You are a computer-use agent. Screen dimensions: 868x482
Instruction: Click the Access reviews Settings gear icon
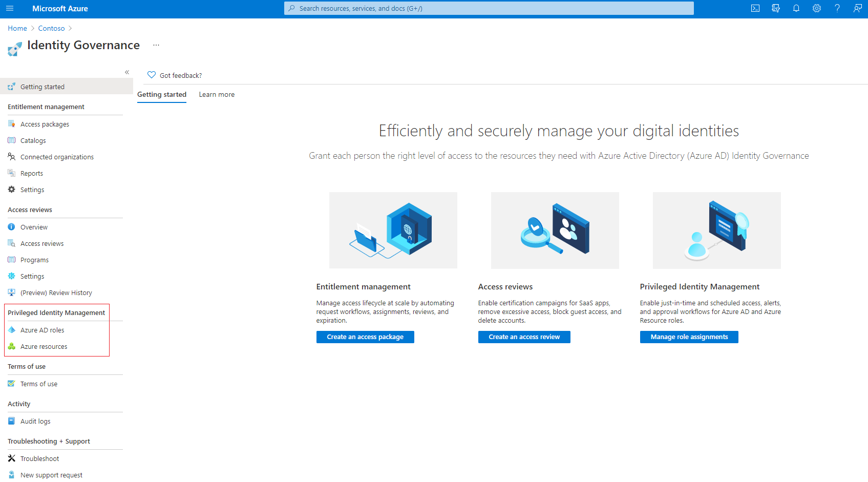[x=12, y=276]
